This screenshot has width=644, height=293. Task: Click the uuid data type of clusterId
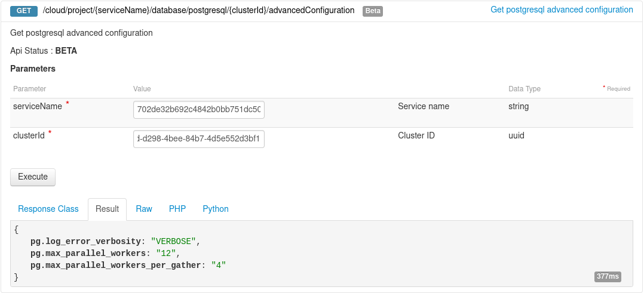516,135
